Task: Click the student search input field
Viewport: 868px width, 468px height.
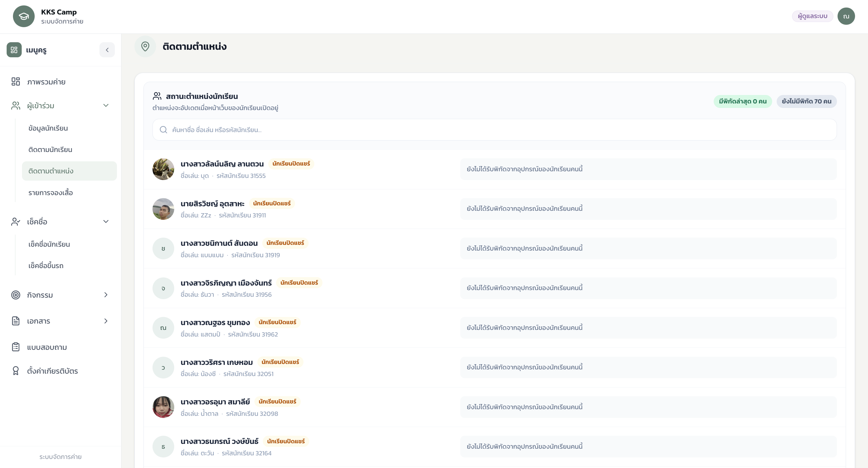Action: click(x=494, y=130)
